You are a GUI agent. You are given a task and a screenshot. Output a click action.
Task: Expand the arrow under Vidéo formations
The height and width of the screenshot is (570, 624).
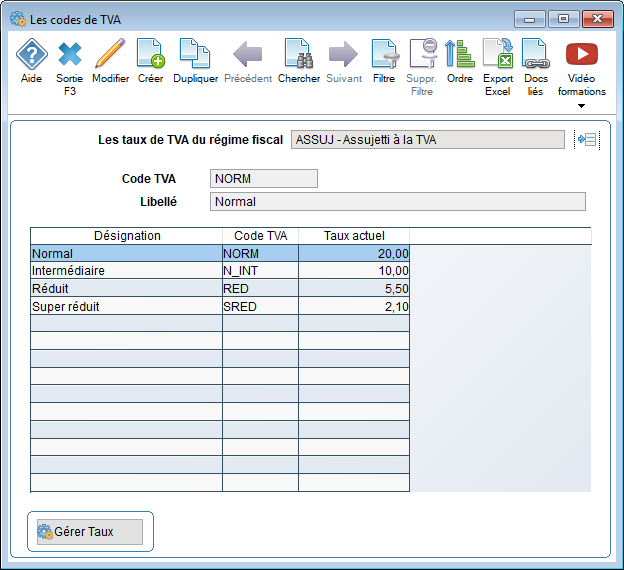581,106
